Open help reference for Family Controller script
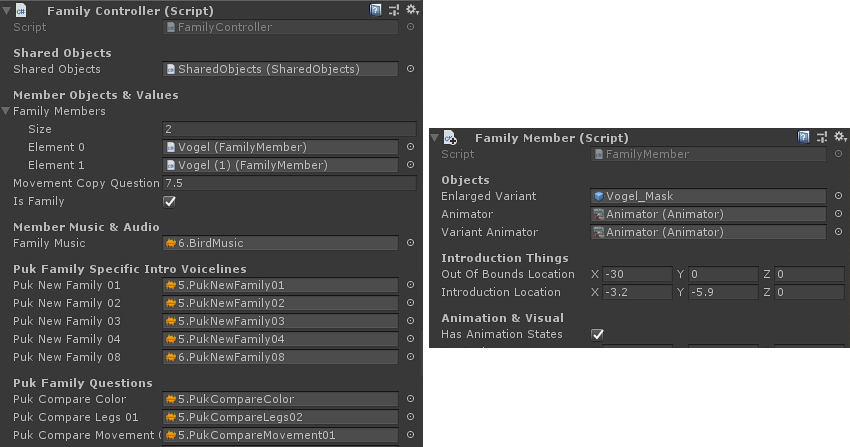 click(375, 10)
